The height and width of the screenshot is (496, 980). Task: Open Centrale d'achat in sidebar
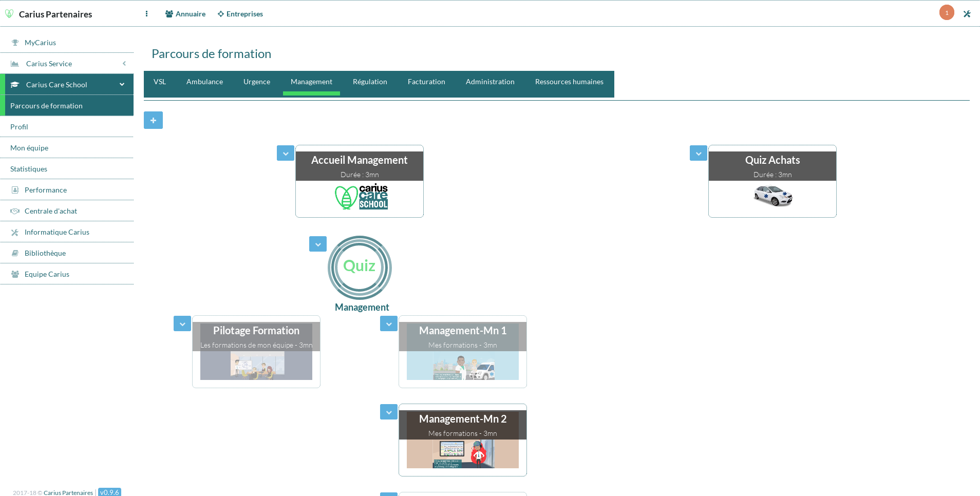(x=50, y=211)
